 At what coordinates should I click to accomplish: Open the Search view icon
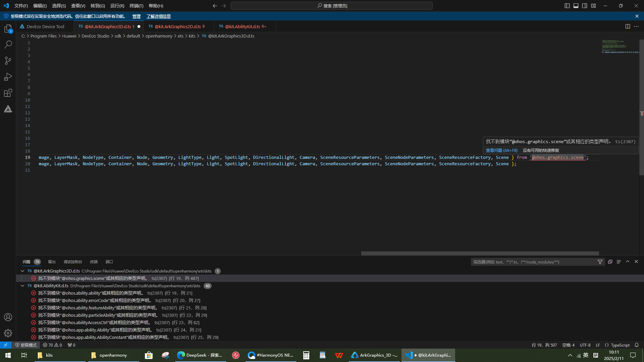click(8, 45)
